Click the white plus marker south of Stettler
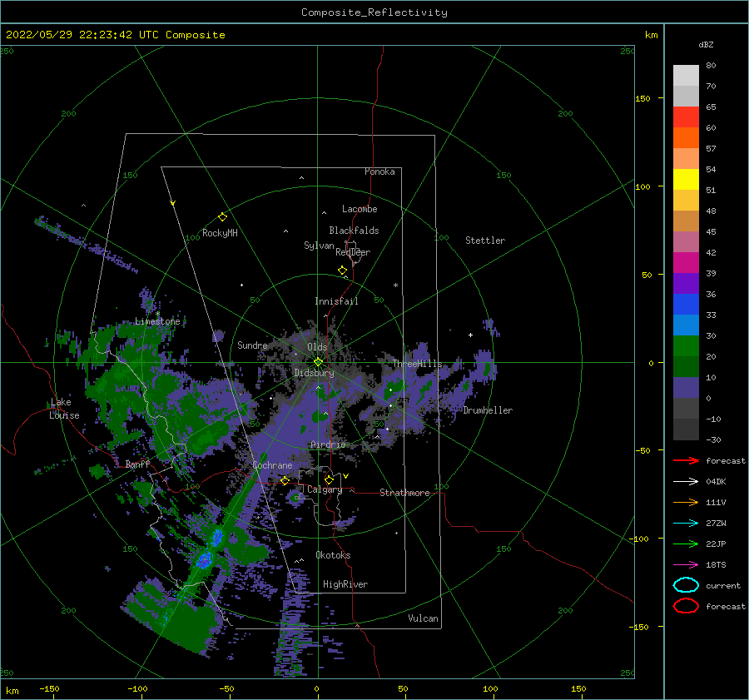 [x=470, y=335]
